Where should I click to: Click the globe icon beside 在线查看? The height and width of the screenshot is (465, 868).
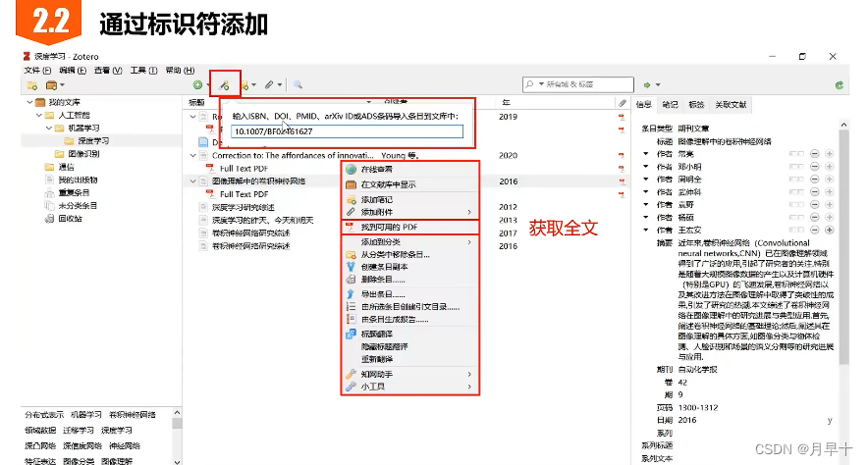tap(351, 169)
